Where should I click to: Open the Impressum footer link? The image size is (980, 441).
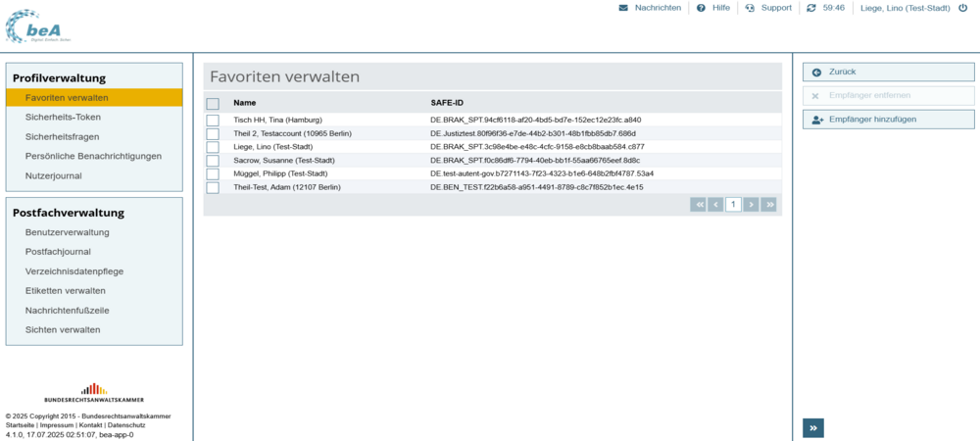57,425
